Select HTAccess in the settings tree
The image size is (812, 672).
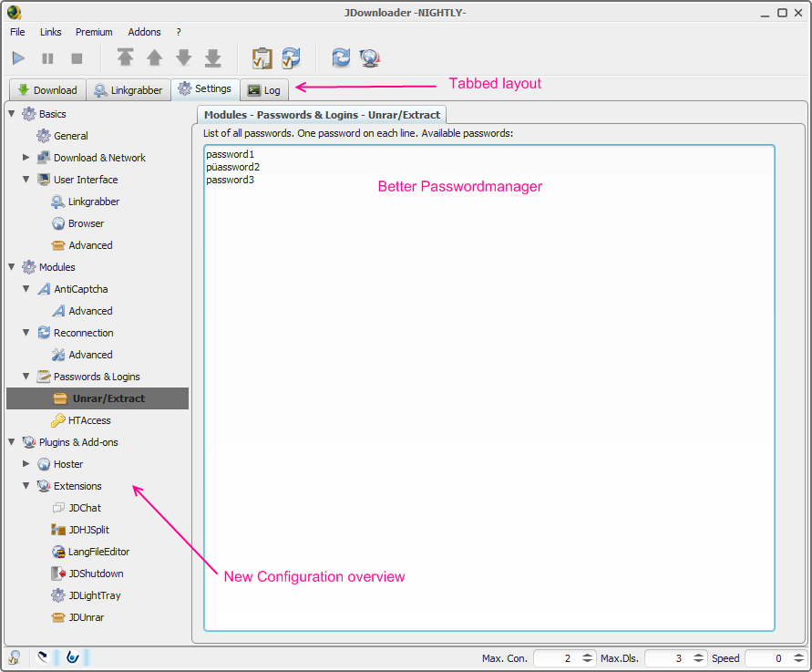[x=88, y=420]
